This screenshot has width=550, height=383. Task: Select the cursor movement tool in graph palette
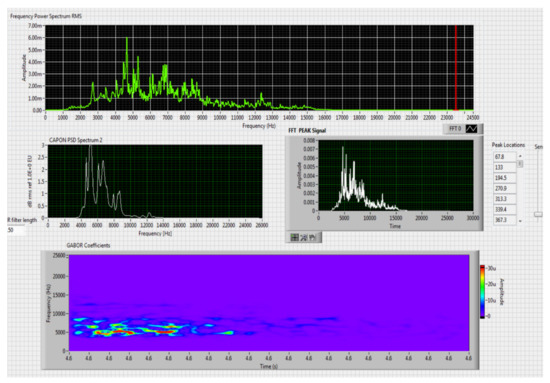click(x=295, y=237)
